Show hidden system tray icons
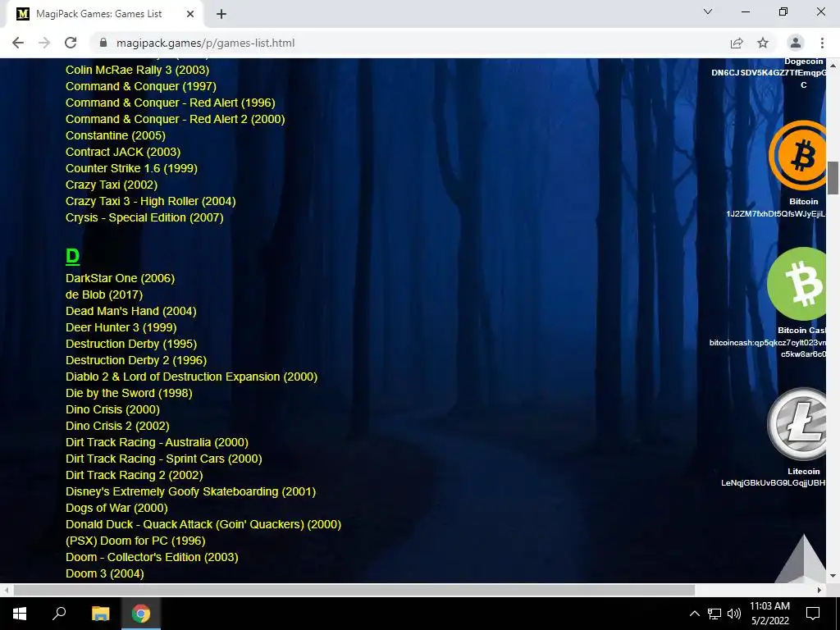This screenshot has height=630, width=840. [694, 614]
